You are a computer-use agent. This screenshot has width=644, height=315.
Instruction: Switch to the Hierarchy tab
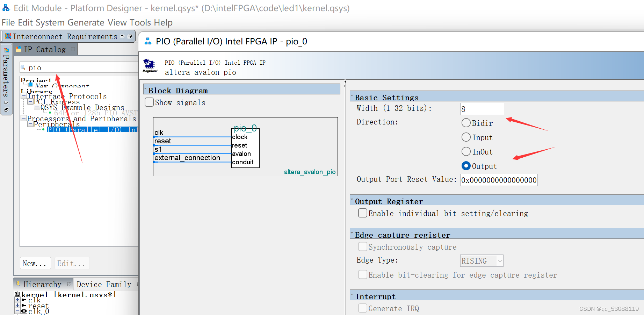(x=42, y=284)
